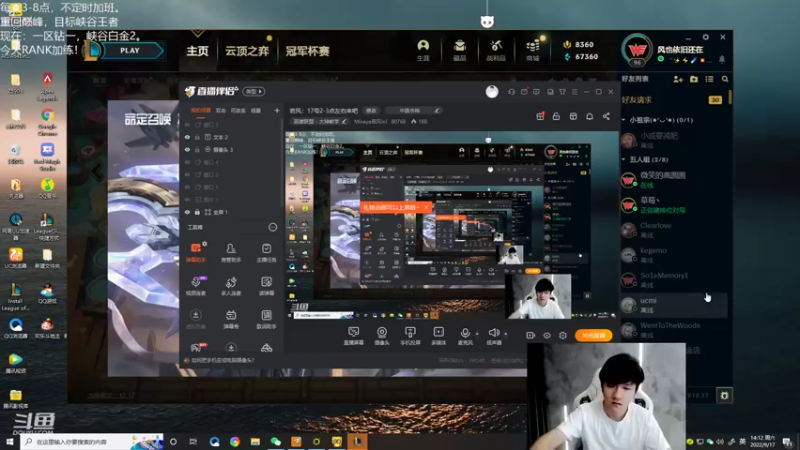This screenshot has height=450, width=800.
Task: Open the 藏品 collection icon
Action: point(460,51)
